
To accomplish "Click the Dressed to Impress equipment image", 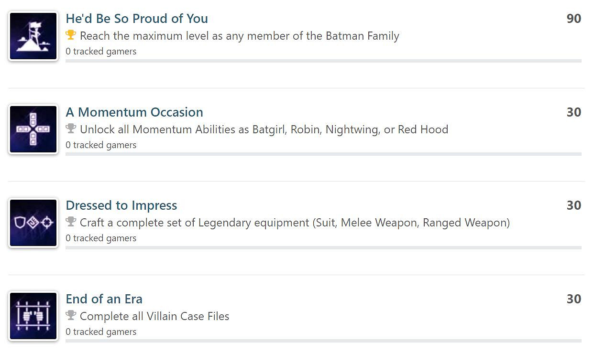I will pyautogui.click(x=33, y=223).
